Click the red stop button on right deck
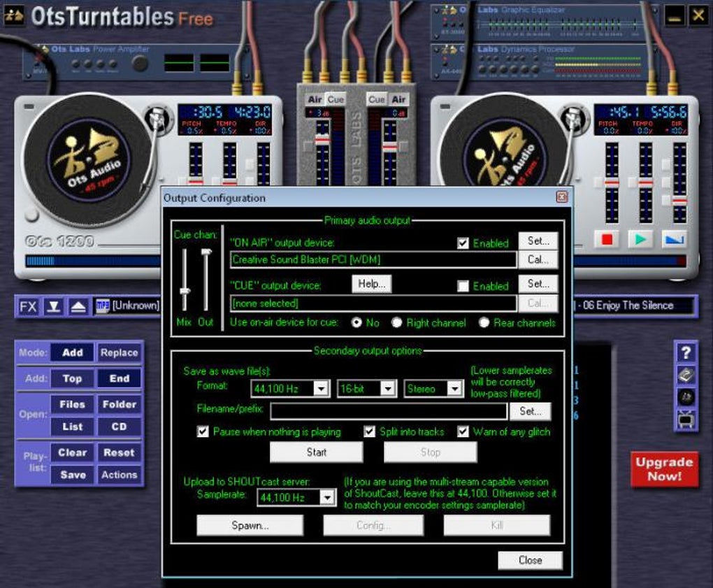Screen dimensions: 713x588 (x=607, y=239)
